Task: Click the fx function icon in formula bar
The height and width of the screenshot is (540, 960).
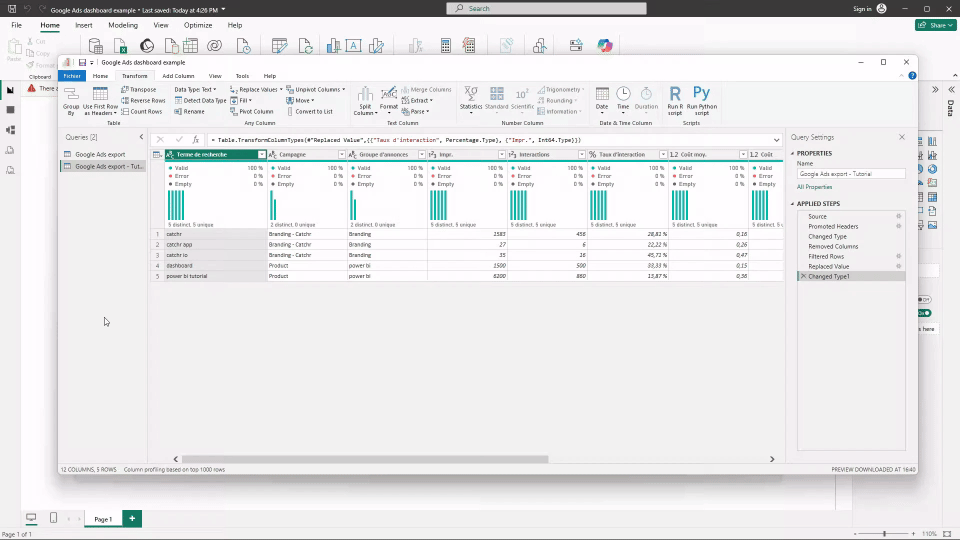Action: pyautogui.click(x=195, y=140)
